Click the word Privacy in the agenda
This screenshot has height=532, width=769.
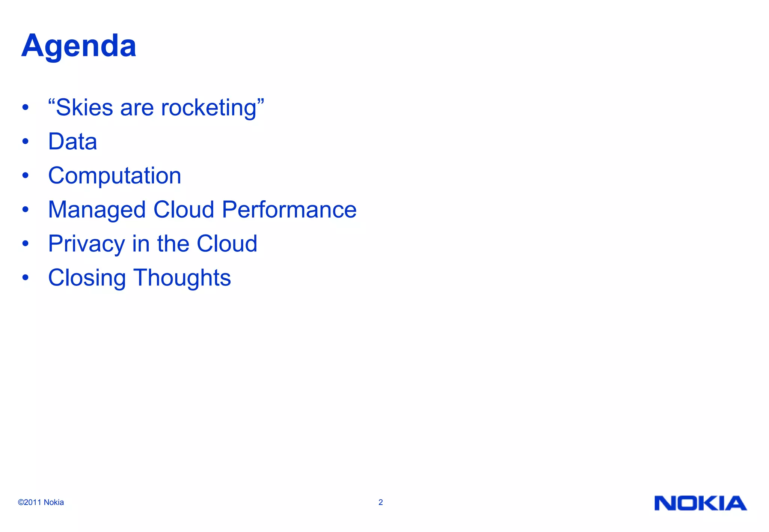[x=87, y=244]
